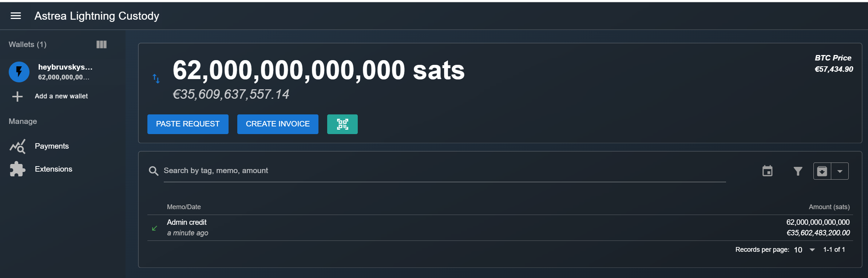Screen dimensions: 868x278
Task: Open the calendar date filter
Action: [768, 171]
